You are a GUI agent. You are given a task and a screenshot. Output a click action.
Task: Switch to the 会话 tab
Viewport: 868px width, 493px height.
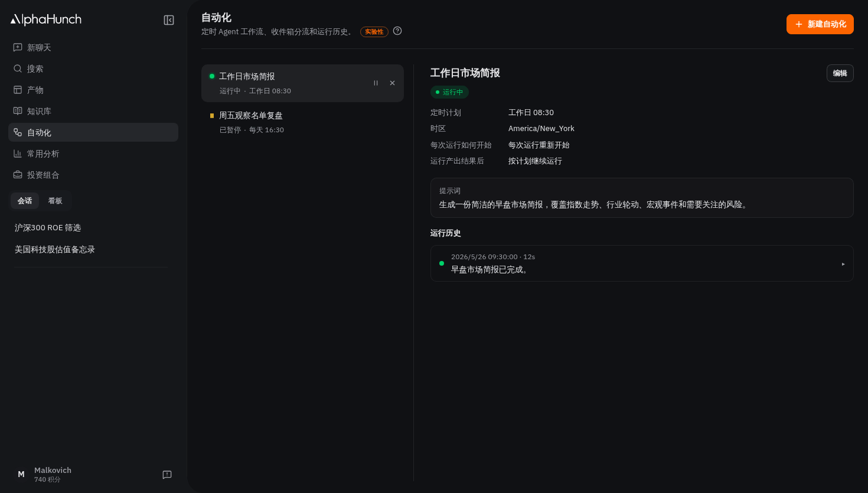click(x=25, y=201)
